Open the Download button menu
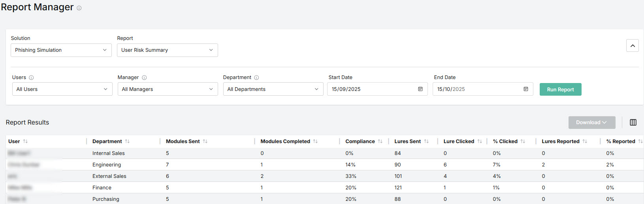Screen dimensions: 644x204 591,123
